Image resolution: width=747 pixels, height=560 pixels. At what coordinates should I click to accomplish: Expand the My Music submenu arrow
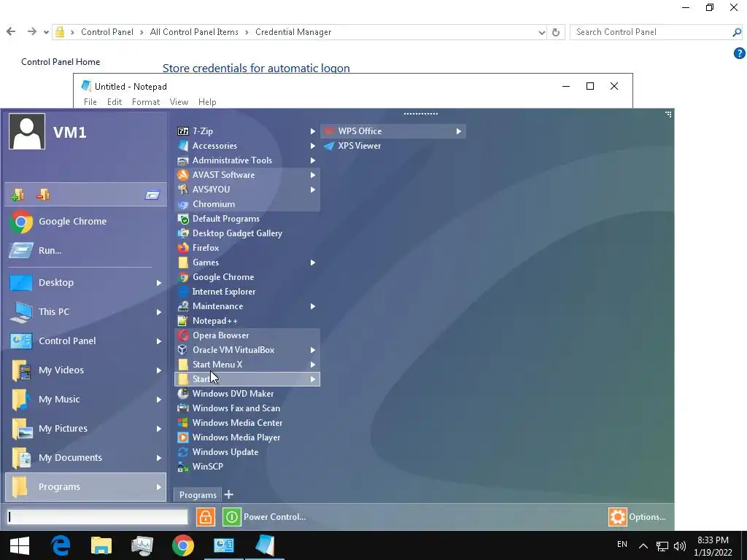click(x=158, y=400)
